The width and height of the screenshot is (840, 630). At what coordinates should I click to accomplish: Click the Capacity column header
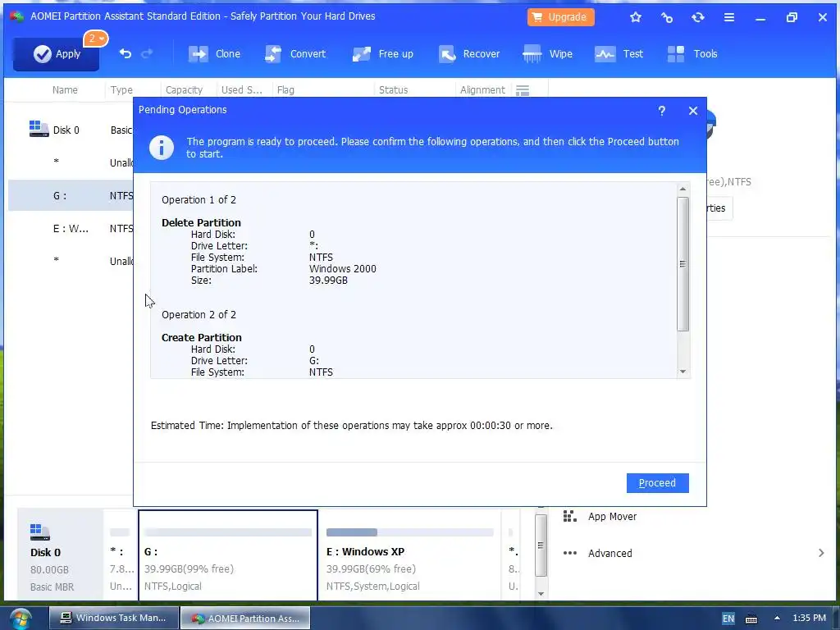coord(184,90)
